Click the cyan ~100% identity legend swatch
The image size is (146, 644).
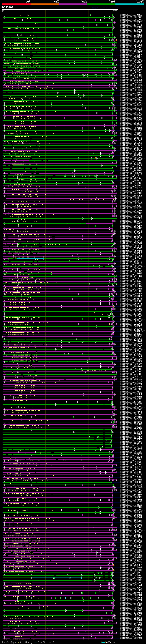click(130, 4)
